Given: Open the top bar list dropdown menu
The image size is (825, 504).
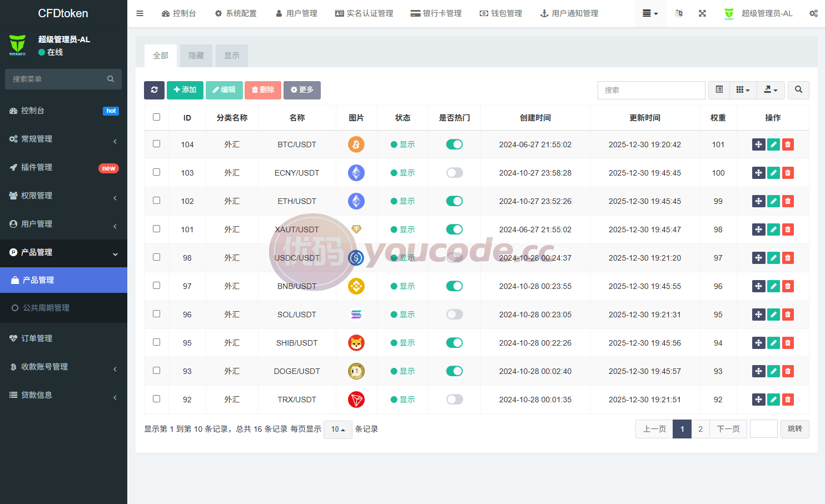Looking at the screenshot, I should [650, 13].
